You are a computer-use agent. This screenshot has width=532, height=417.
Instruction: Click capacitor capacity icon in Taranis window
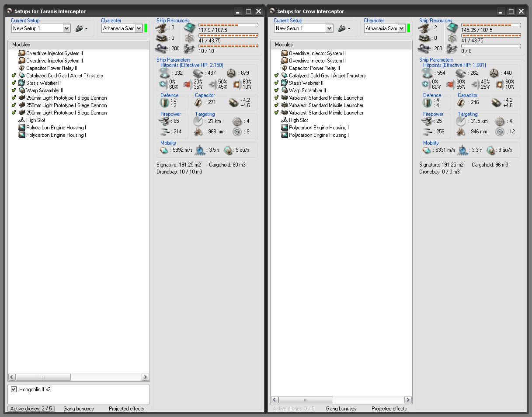pos(198,102)
